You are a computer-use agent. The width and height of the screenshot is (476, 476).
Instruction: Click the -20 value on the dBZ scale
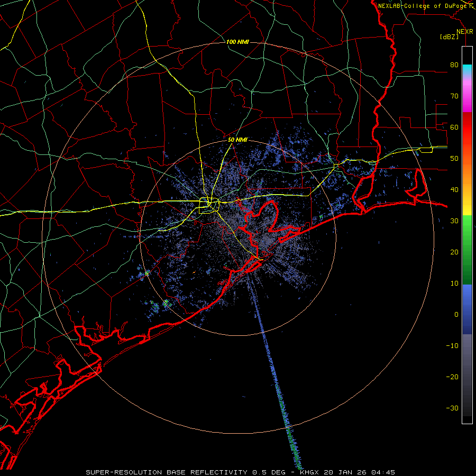point(452,377)
